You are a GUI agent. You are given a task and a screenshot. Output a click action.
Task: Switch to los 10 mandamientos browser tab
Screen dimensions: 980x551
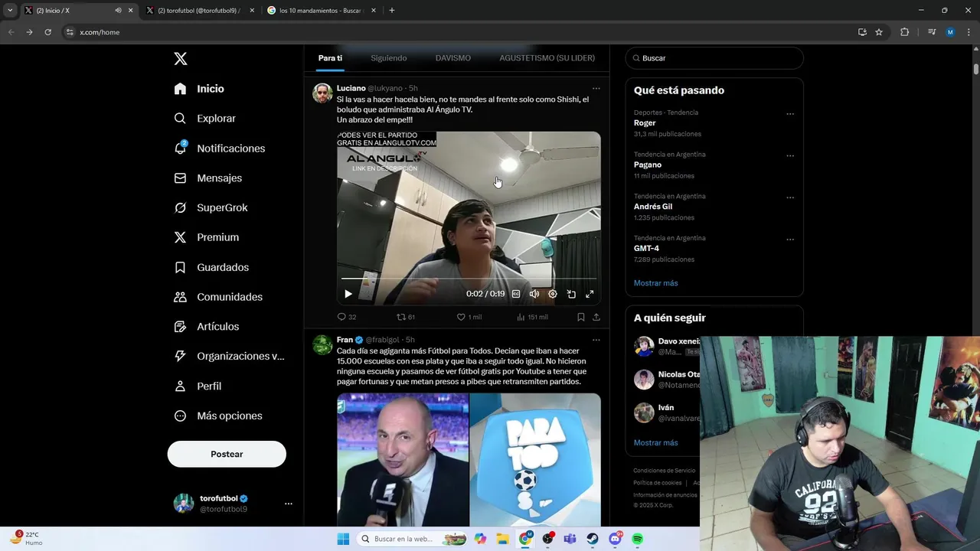click(x=320, y=11)
